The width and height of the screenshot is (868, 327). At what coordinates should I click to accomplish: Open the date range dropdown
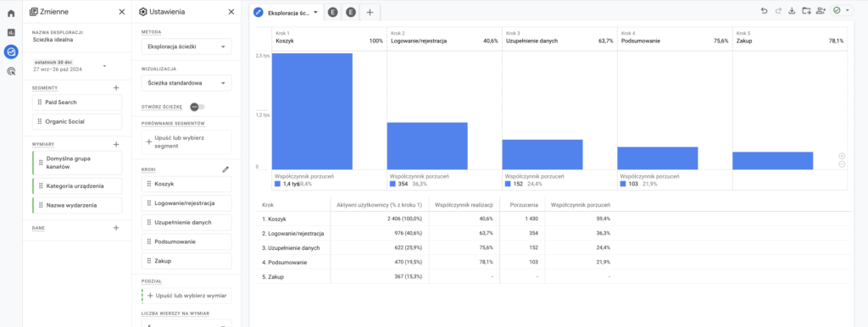point(104,66)
